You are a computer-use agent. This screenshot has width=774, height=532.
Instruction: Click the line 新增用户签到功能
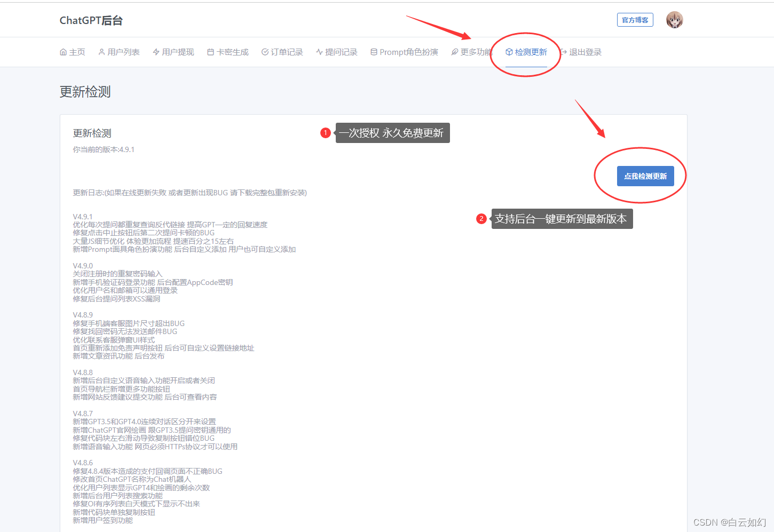[103, 520]
